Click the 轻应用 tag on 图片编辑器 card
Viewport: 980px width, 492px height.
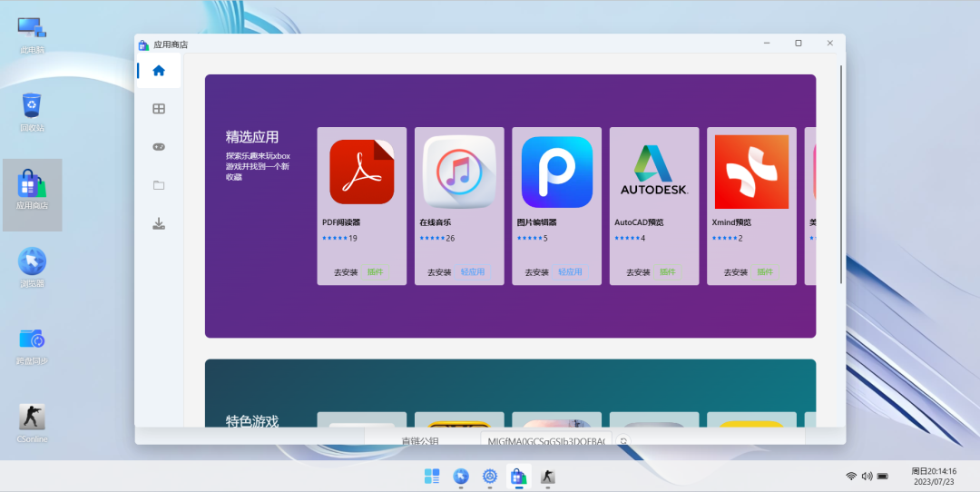coord(571,272)
